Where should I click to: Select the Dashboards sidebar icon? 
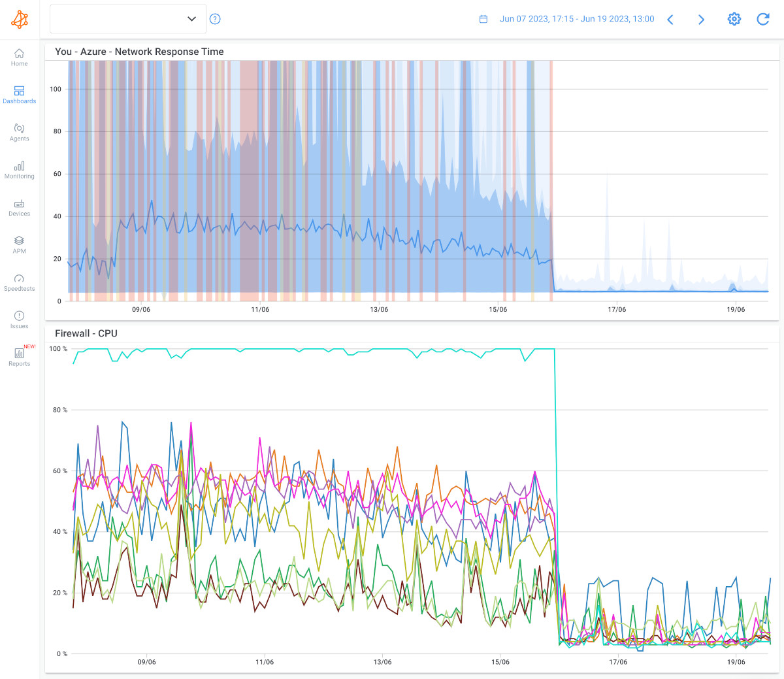pyautogui.click(x=19, y=94)
